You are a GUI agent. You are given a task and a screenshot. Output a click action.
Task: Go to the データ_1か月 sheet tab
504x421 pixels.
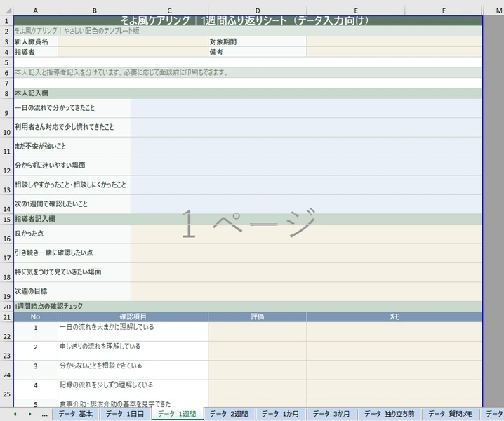pyautogui.click(x=281, y=415)
